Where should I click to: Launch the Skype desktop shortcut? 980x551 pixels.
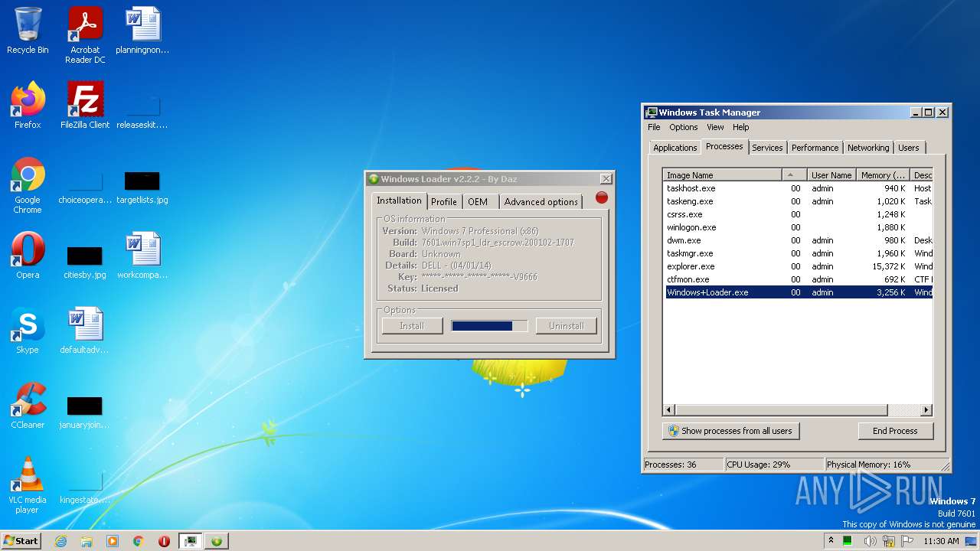click(28, 331)
